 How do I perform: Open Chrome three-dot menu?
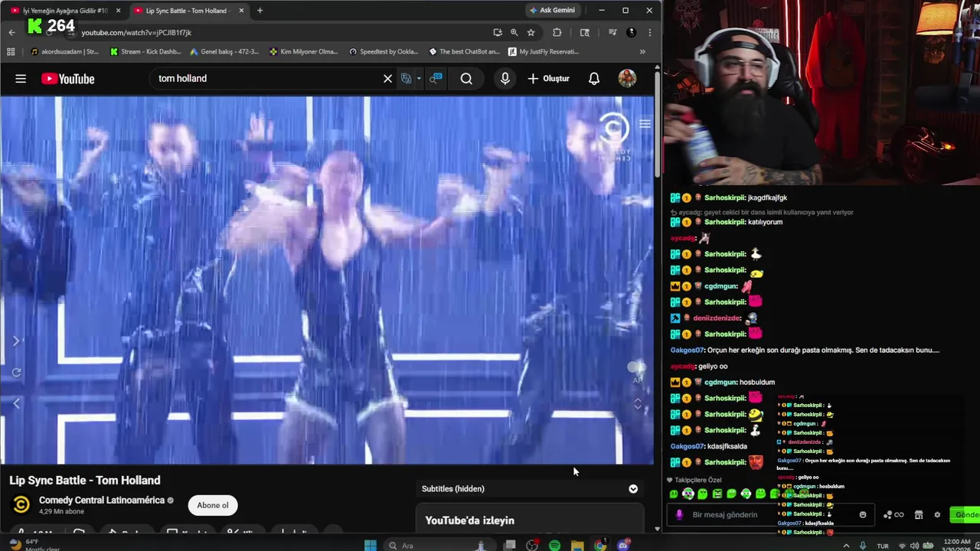[649, 32]
